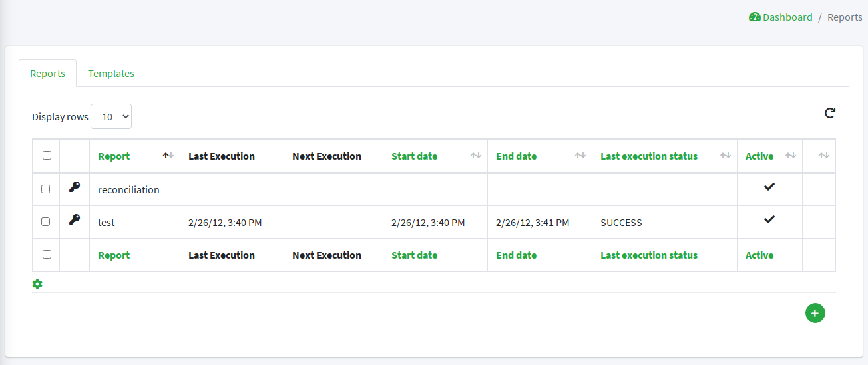
Task: Toggle the select-all checkbox in header
Action: click(47, 156)
